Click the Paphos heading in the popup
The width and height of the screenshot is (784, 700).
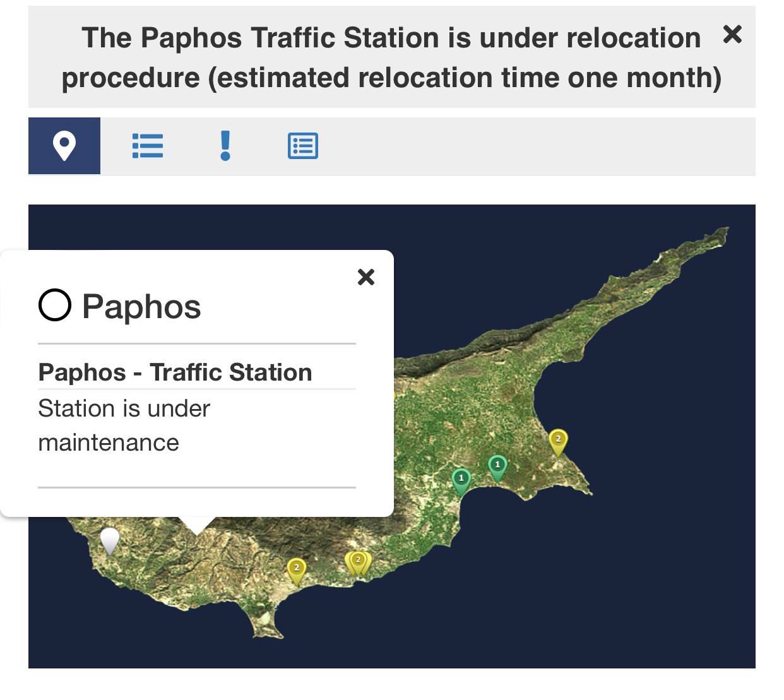click(x=141, y=307)
